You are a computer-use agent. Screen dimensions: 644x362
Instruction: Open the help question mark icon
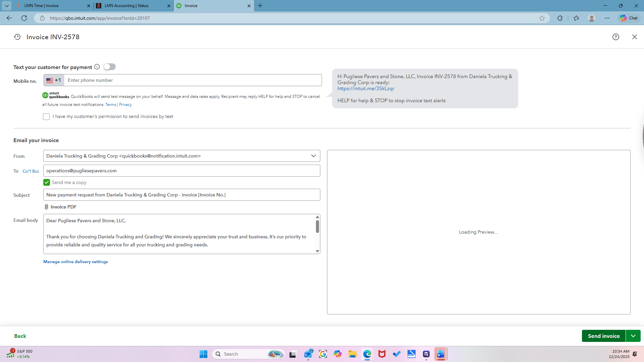(616, 37)
